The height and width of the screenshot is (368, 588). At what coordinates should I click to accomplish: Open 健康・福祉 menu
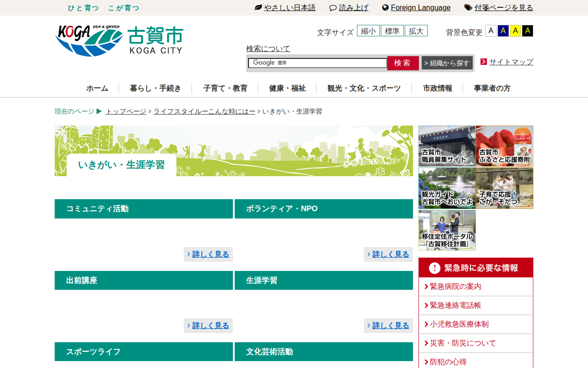click(288, 88)
